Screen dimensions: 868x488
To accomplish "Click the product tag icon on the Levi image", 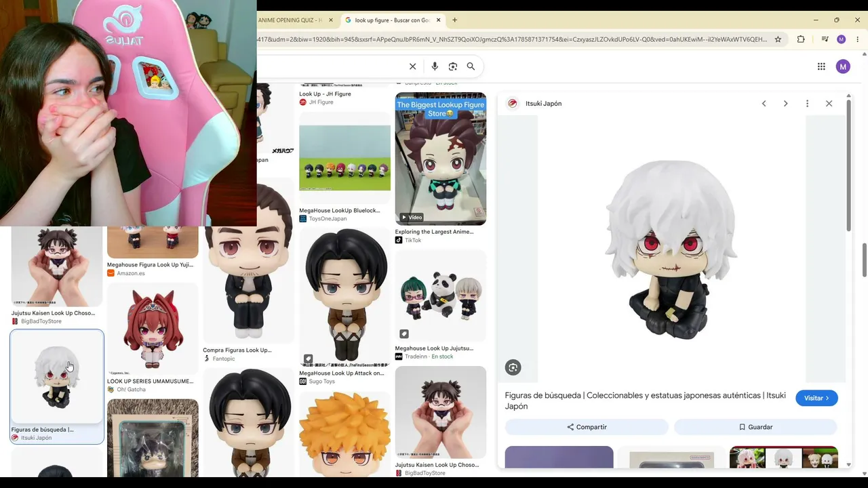I will click(x=308, y=359).
